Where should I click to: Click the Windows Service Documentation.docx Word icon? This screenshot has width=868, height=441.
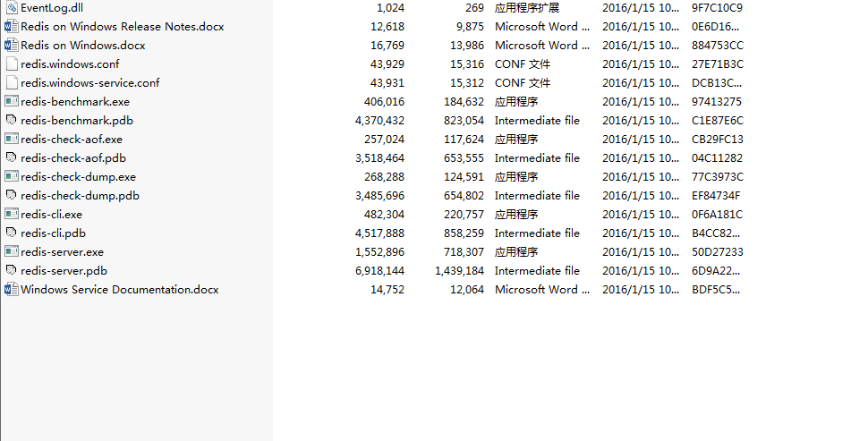pyautogui.click(x=12, y=289)
